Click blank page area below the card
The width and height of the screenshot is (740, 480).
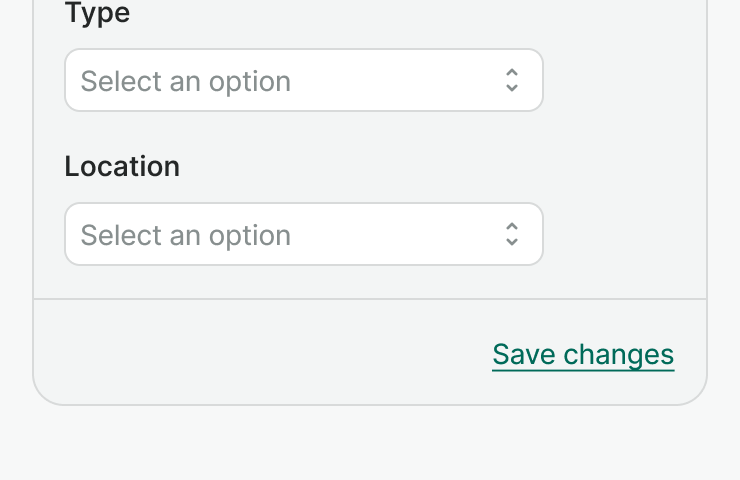click(370, 445)
